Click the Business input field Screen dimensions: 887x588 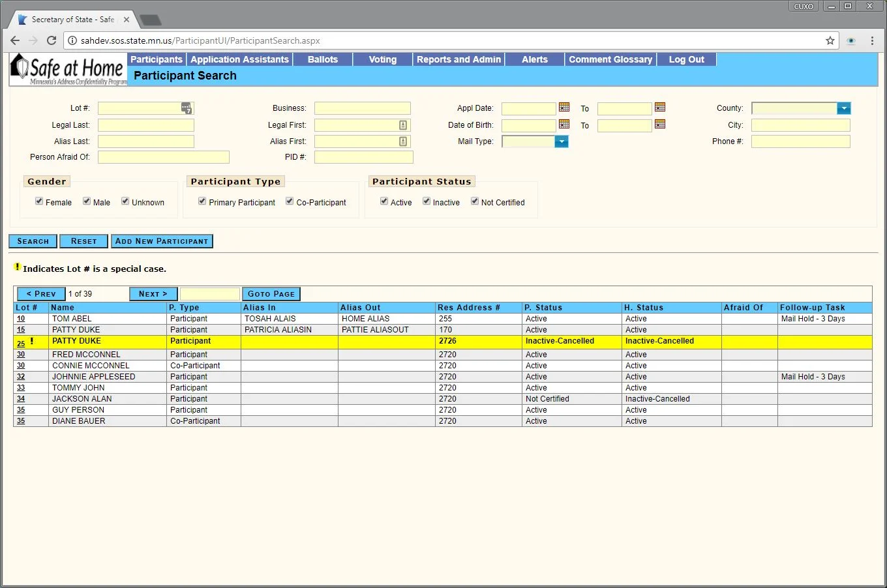click(x=363, y=108)
